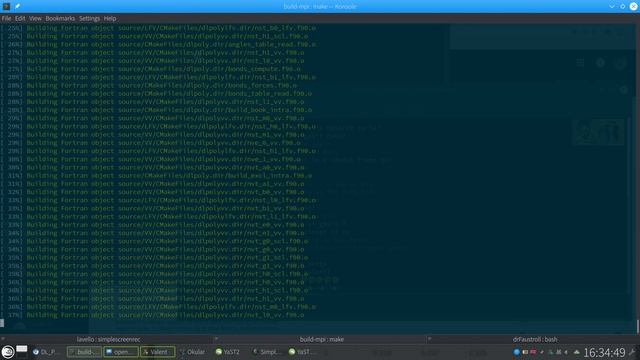Screen dimensions: 640x360
Task: Click the panel settings wrench icon
Action: click(633, 352)
